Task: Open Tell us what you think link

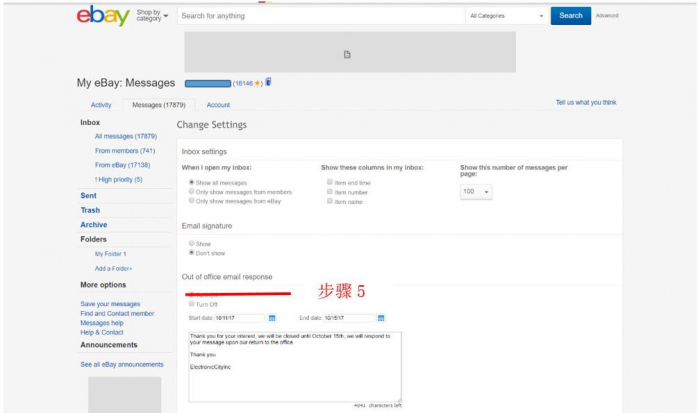Action: 586,102
